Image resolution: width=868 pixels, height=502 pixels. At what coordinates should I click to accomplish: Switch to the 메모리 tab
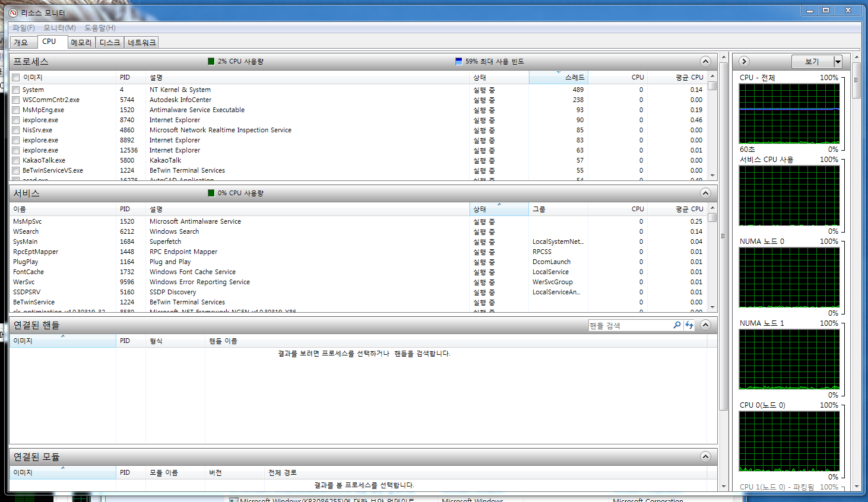[81, 43]
